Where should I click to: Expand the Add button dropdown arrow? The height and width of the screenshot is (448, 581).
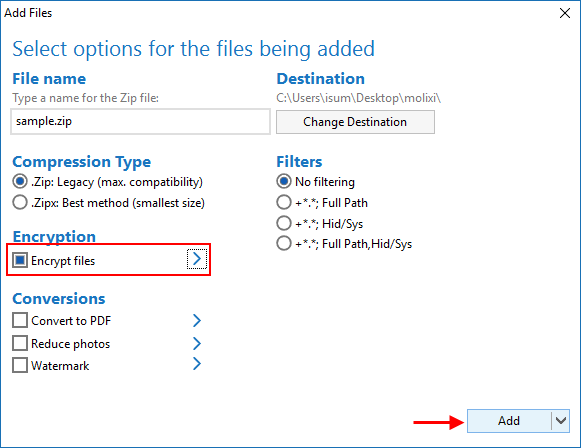[561, 421]
